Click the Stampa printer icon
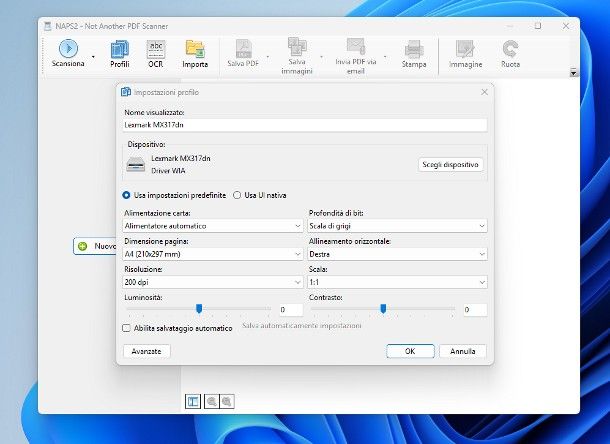 413,49
